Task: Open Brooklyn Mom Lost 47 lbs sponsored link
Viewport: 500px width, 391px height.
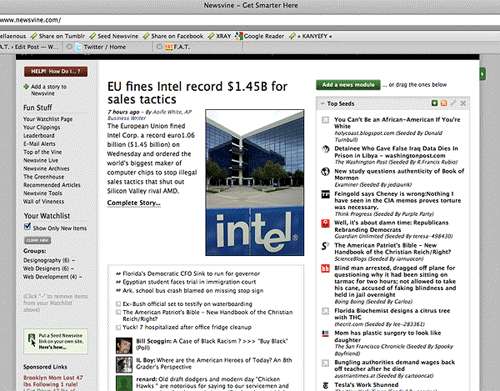Action: click(x=53, y=381)
